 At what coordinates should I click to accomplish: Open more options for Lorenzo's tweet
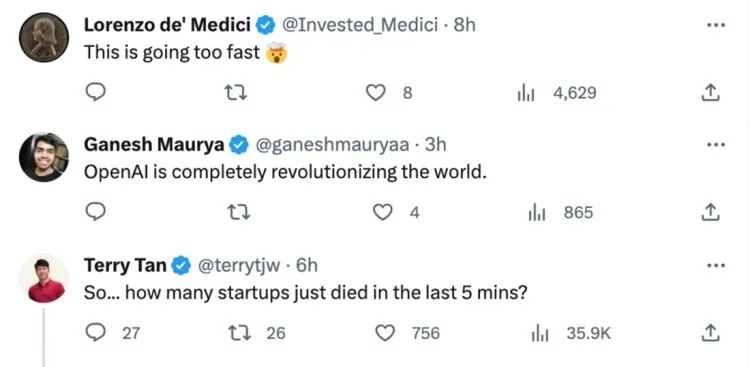[x=716, y=25]
